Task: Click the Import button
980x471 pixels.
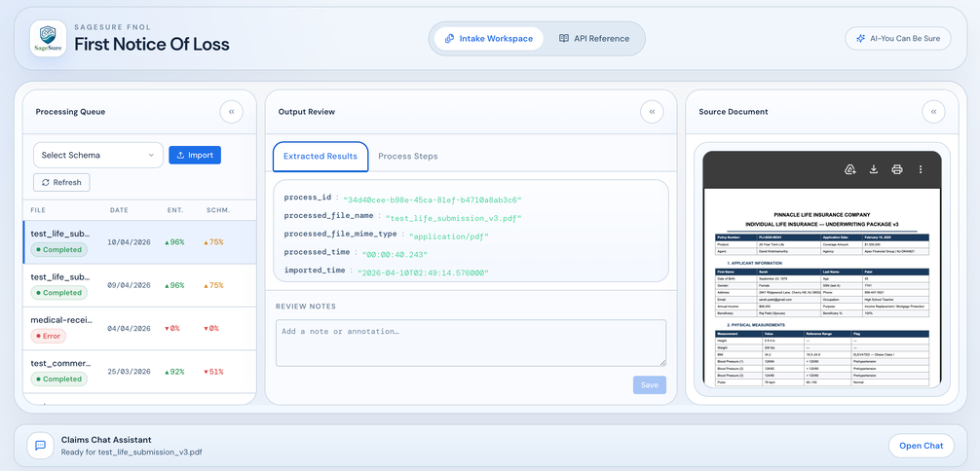Action: coord(195,155)
